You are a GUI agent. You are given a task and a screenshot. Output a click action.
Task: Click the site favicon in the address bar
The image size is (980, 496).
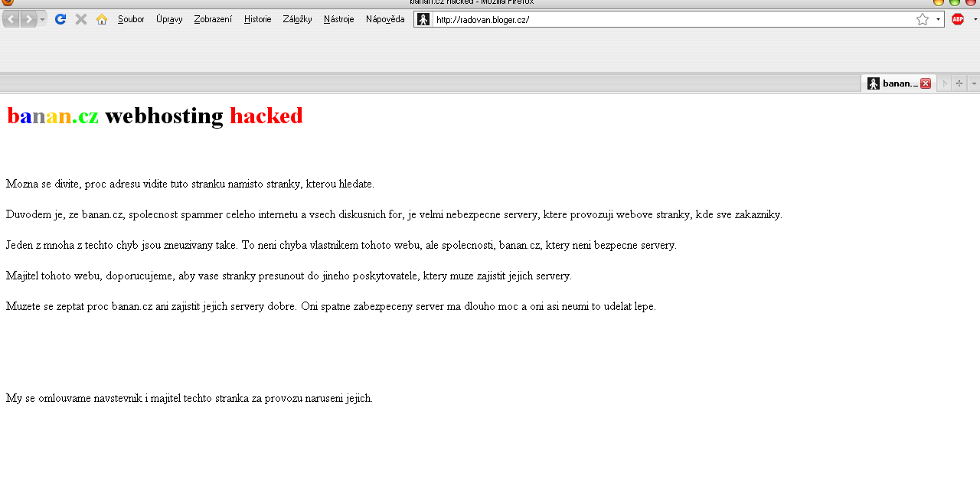[x=423, y=19]
